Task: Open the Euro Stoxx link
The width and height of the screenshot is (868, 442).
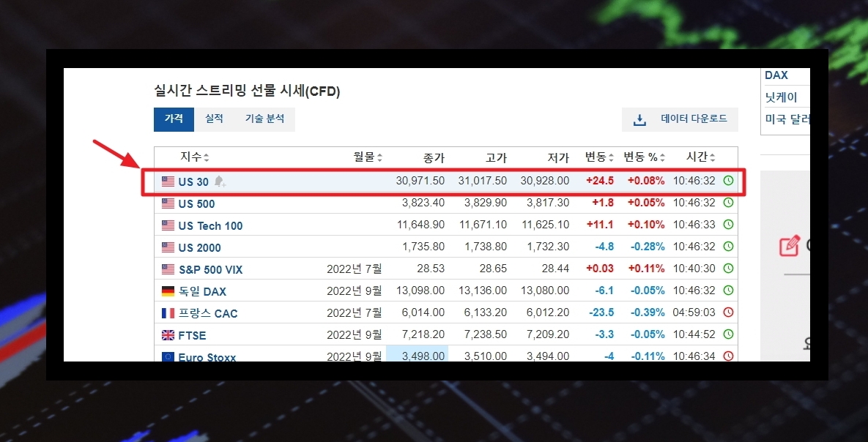Action: (x=207, y=357)
